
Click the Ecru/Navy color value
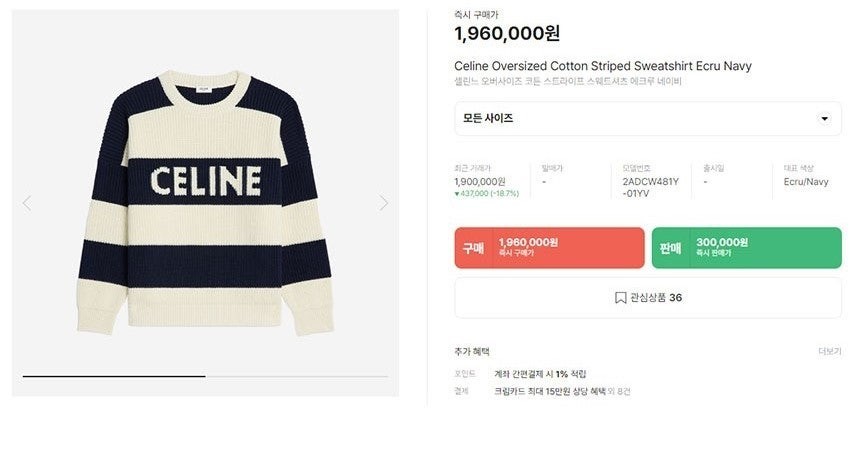coord(806,182)
